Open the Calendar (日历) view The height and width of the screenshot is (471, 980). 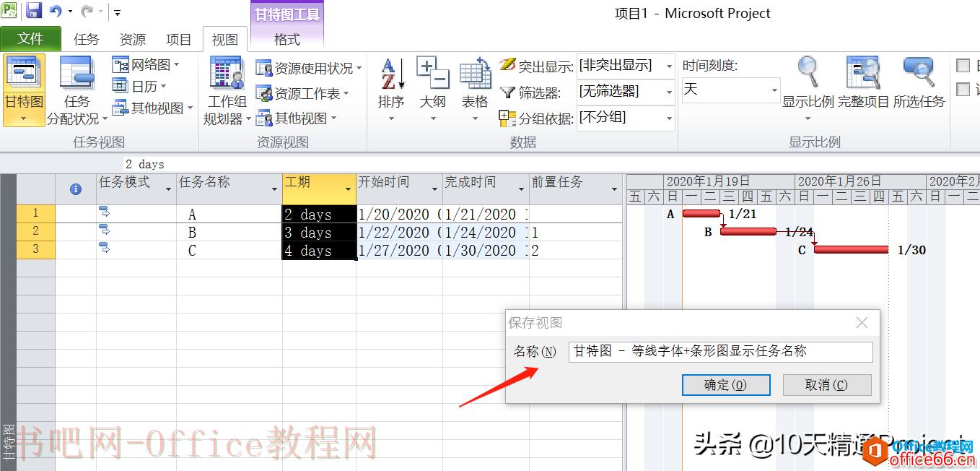click(139, 87)
